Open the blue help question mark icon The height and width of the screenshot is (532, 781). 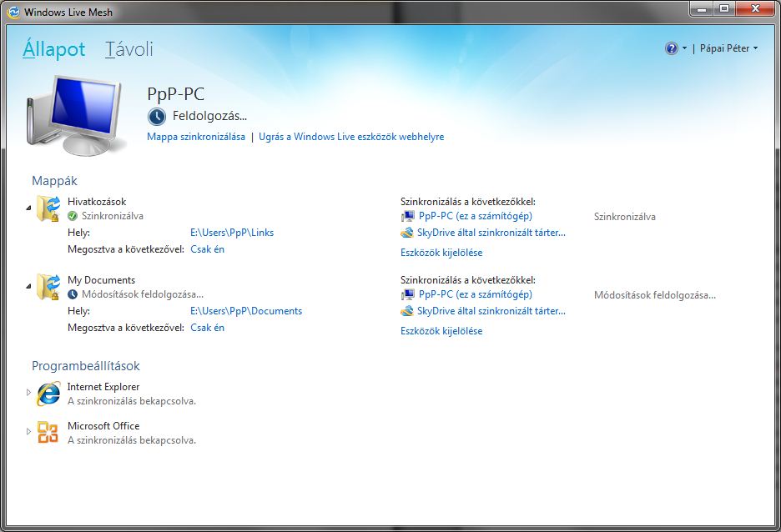672,48
